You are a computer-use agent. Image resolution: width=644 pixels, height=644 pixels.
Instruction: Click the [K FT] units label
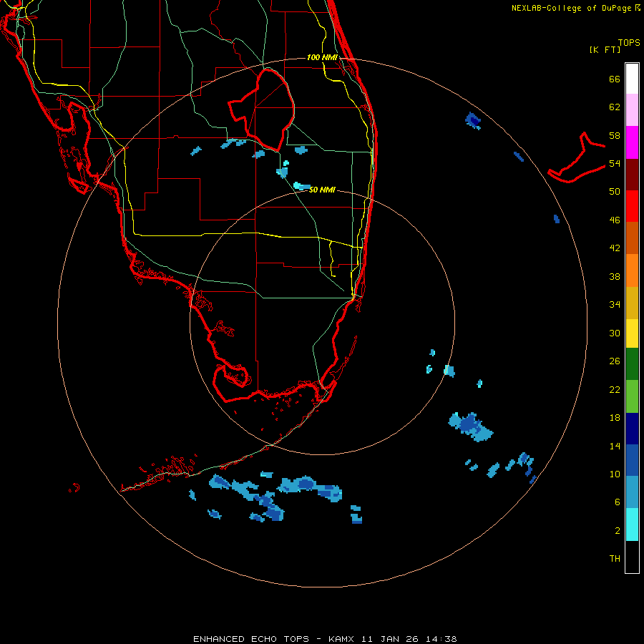pos(605,49)
